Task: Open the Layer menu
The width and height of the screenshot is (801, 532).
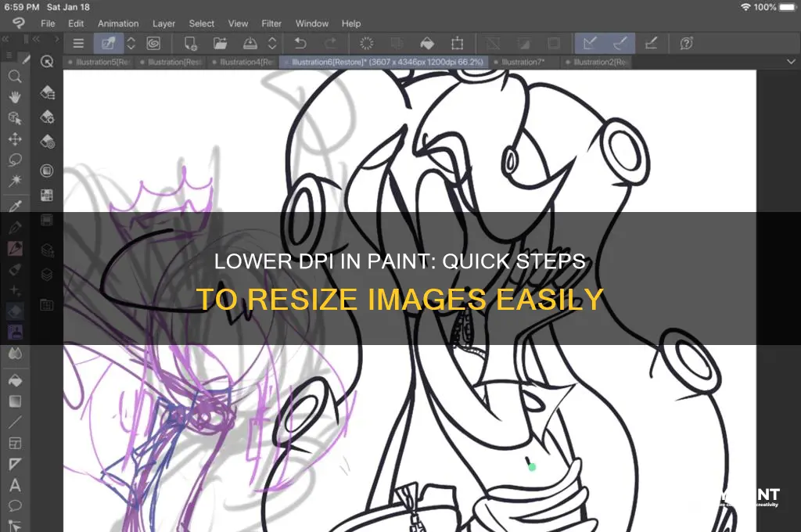Action: (163, 23)
